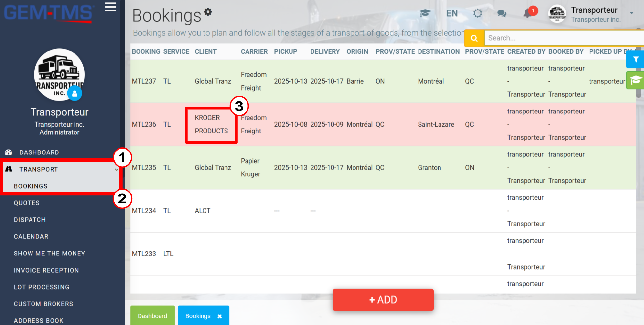The width and height of the screenshot is (644, 325).
Task: Open Dispatch from the sidebar menu
Action: 30,220
